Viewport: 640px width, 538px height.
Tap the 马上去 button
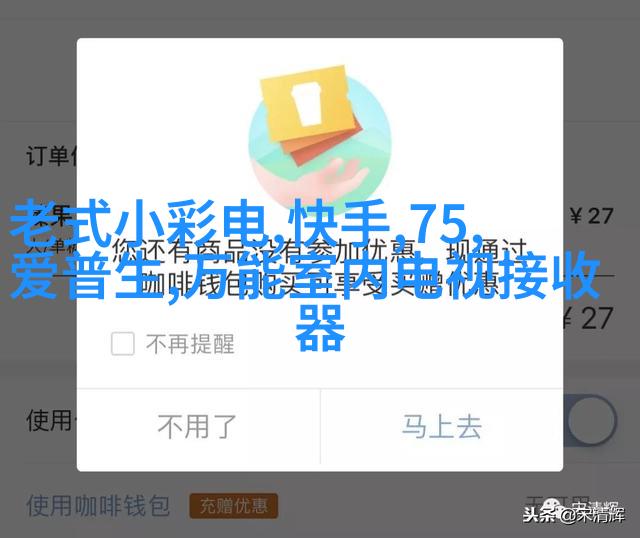click(x=442, y=427)
